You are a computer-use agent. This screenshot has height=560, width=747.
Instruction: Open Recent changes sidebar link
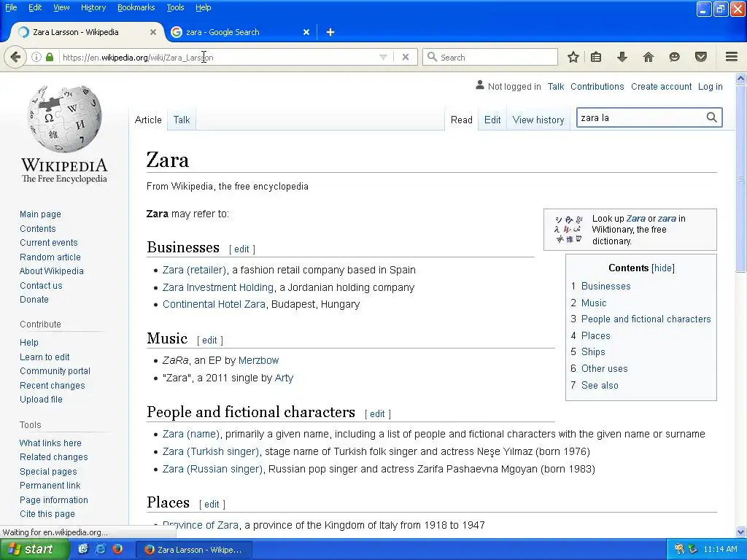click(53, 386)
